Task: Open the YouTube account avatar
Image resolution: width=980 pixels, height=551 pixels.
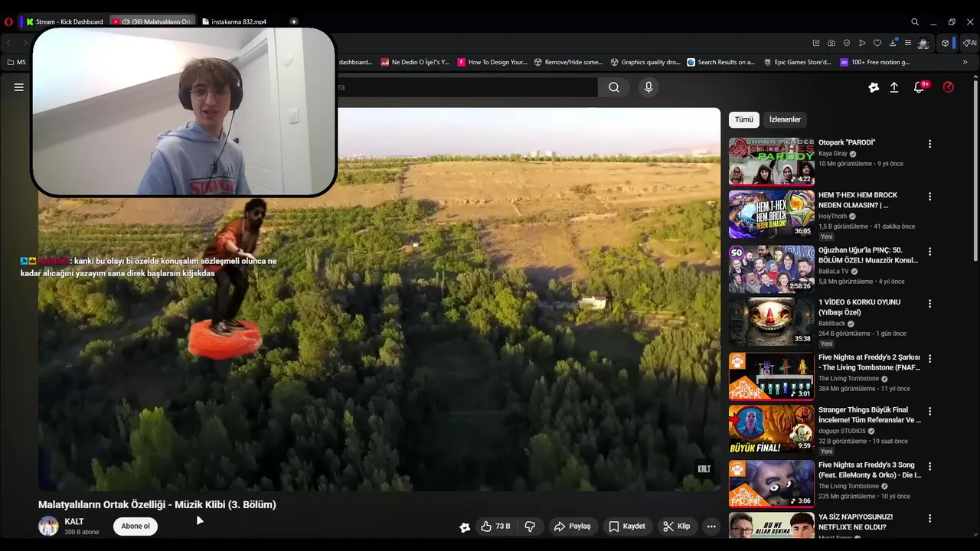Action: 949,87
